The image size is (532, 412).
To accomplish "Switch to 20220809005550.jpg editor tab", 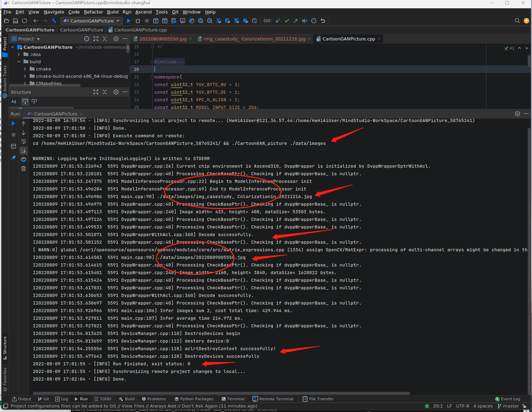I will pyautogui.click(x=163, y=39).
